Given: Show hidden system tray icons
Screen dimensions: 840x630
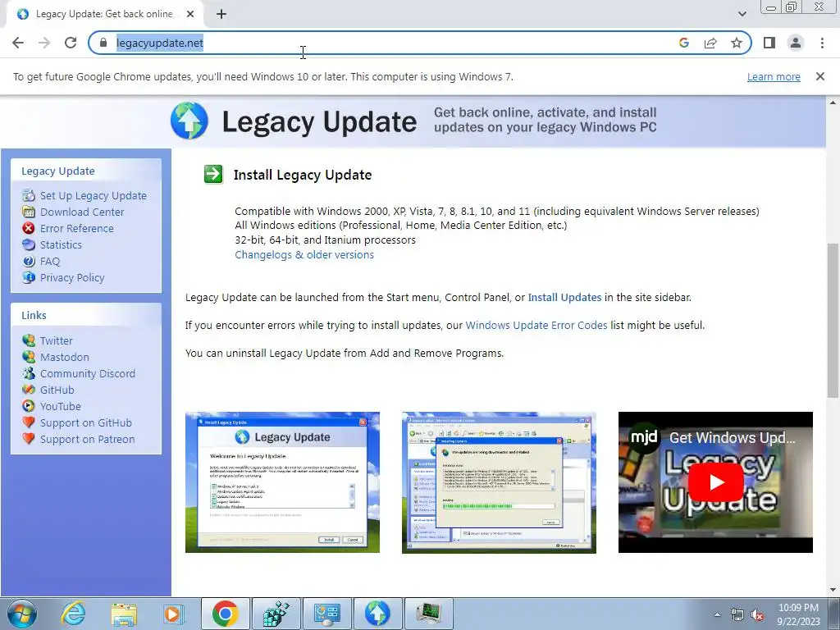Looking at the screenshot, I should coord(717,614).
